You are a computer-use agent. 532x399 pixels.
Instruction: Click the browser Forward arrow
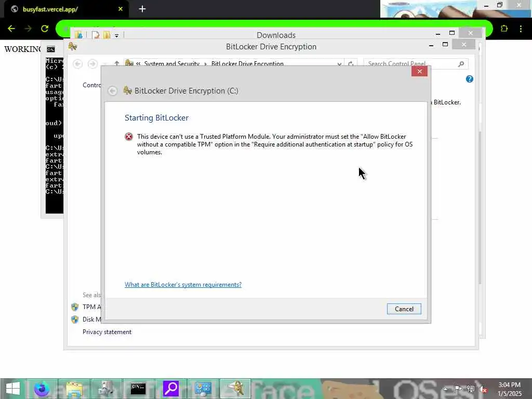28,29
